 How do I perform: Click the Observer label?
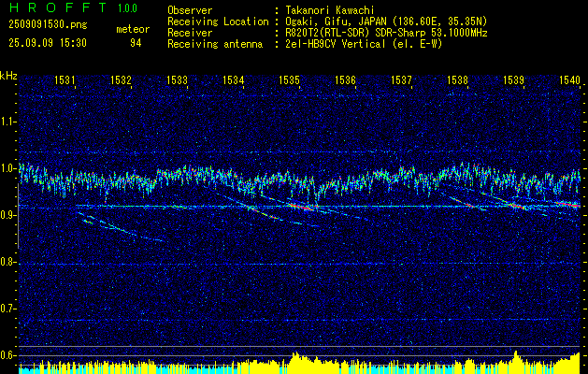(x=190, y=10)
